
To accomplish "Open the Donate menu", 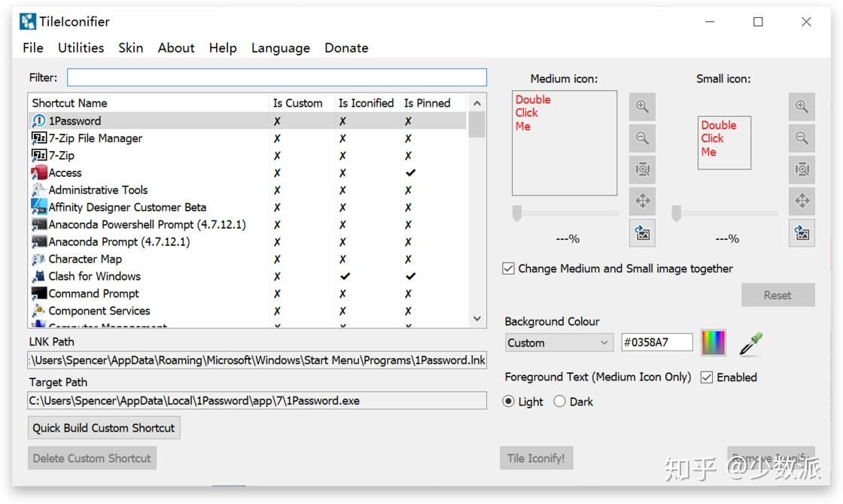I will (x=346, y=48).
